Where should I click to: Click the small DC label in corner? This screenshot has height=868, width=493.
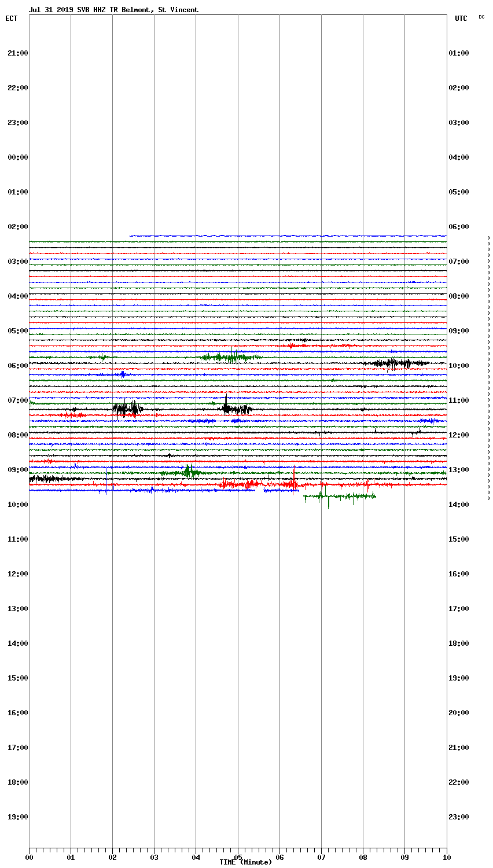(481, 17)
